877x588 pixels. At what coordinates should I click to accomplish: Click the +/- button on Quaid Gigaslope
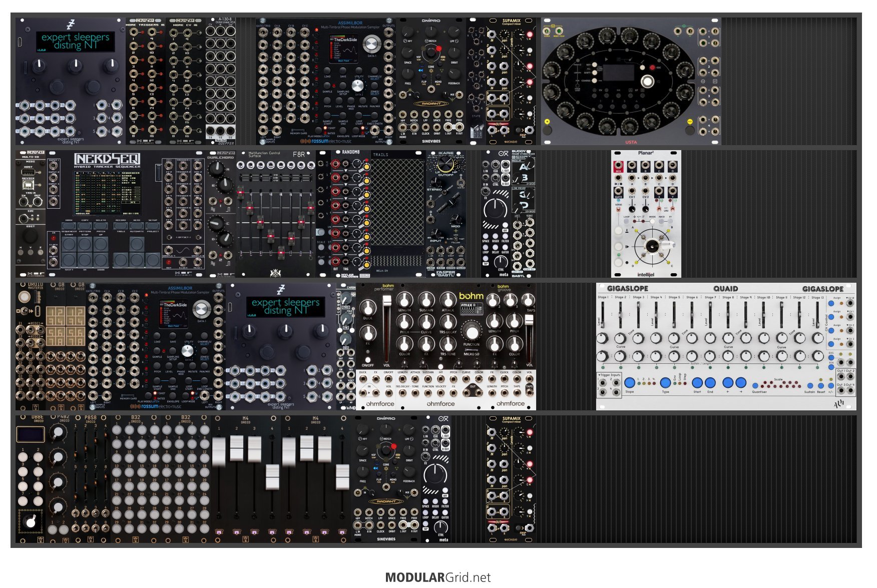pyautogui.click(x=831, y=386)
